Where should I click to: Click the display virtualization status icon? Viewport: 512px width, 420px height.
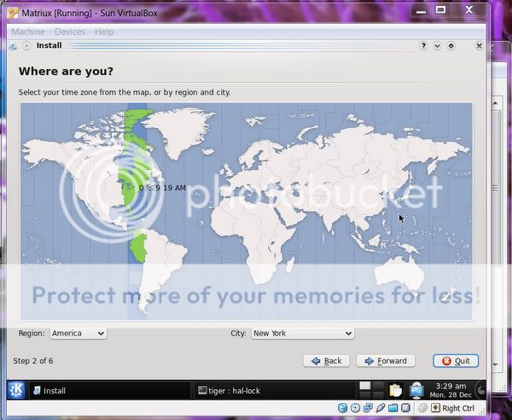(x=405, y=408)
